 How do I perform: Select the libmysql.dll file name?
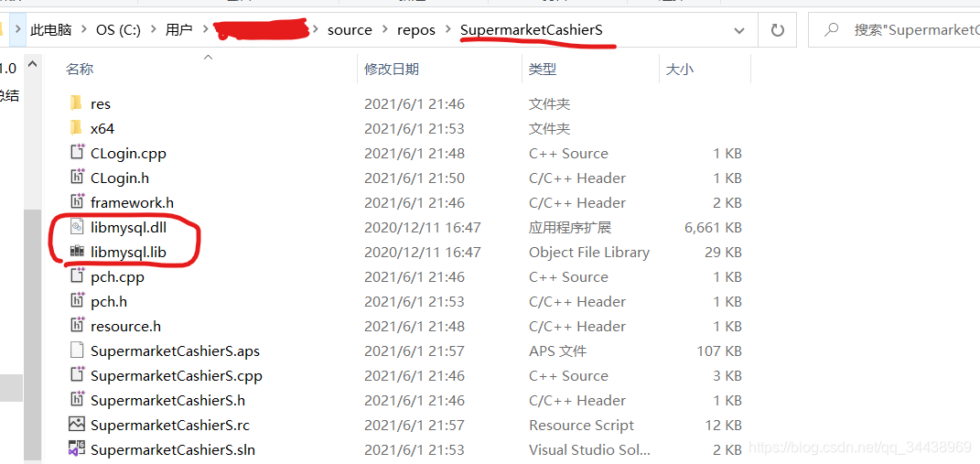128,227
